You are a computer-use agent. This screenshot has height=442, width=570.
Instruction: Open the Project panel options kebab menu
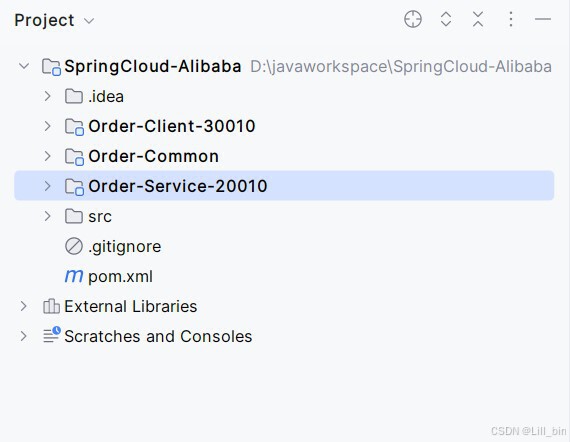(x=511, y=19)
